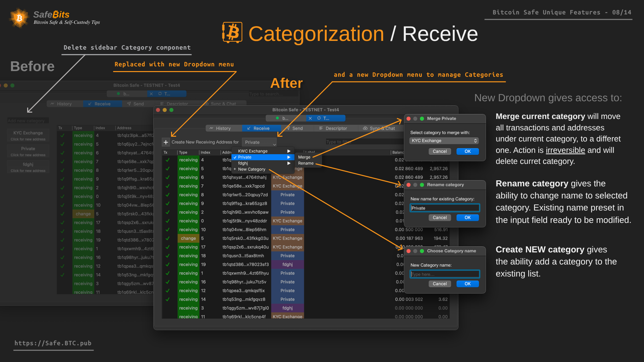
Task: Expand the checked Private submenu arrow
Action: [x=289, y=157]
